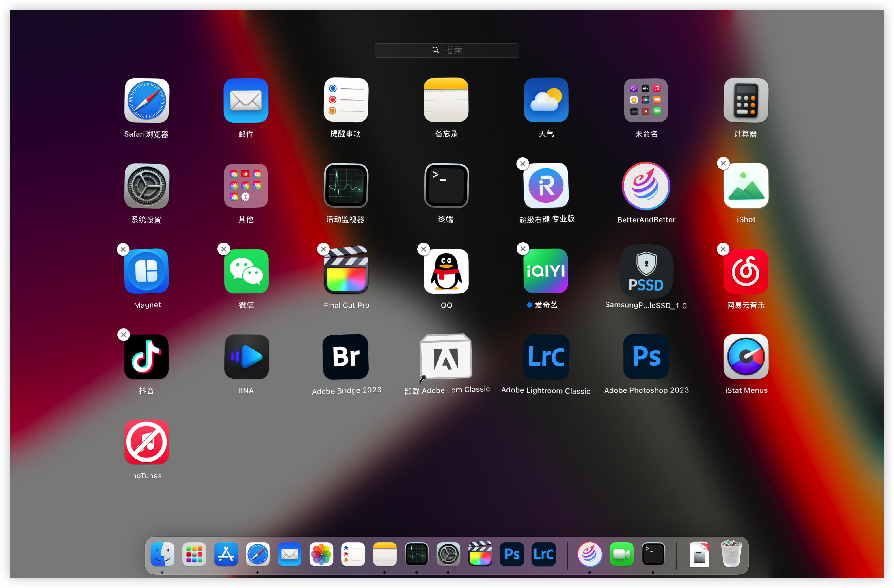Click the delete X on Magnet

pos(123,249)
